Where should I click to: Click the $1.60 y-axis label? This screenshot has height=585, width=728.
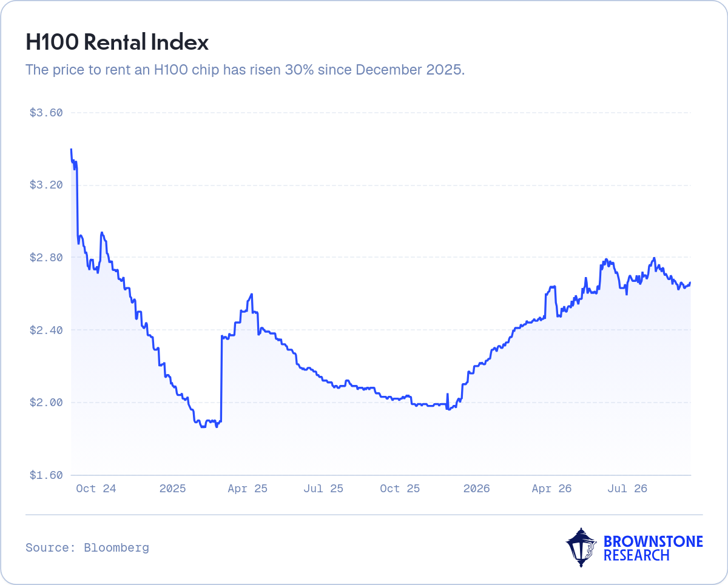tap(46, 475)
